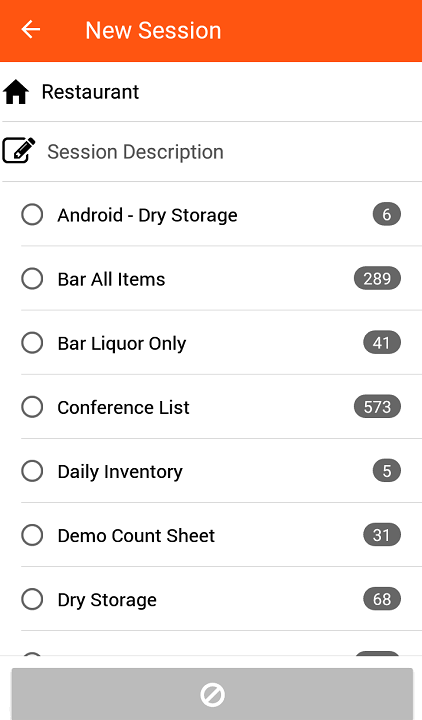Select the Android - Dry Storage radio button
The image size is (422, 720).
(32, 214)
